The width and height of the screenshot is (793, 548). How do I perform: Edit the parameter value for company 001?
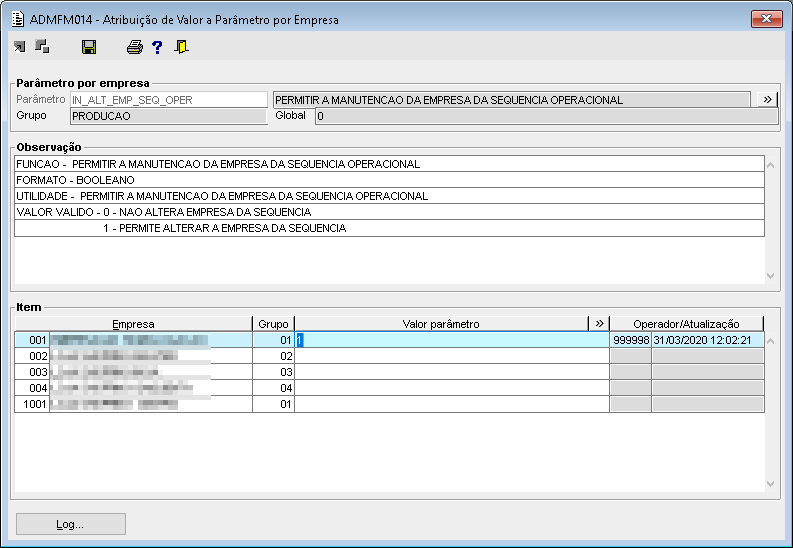pyautogui.click(x=452, y=340)
